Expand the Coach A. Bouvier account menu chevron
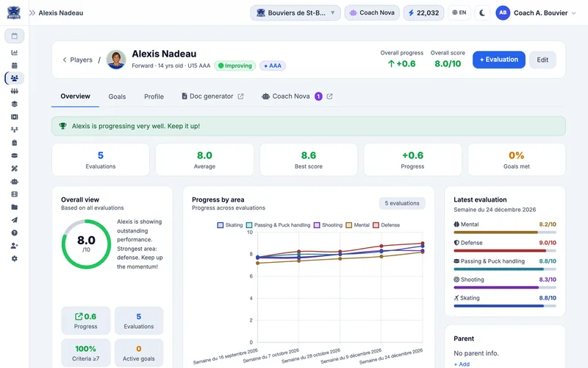Image resolution: width=588 pixels, height=368 pixels. 574,13
